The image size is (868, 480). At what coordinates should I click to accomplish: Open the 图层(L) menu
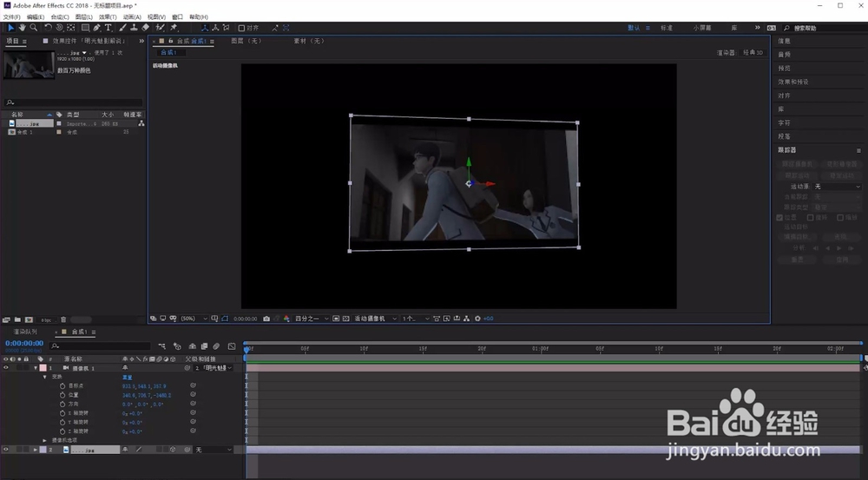pos(83,17)
